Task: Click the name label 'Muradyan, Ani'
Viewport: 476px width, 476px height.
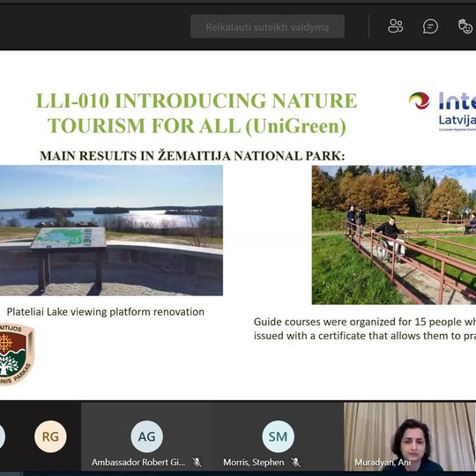Action: (383, 463)
